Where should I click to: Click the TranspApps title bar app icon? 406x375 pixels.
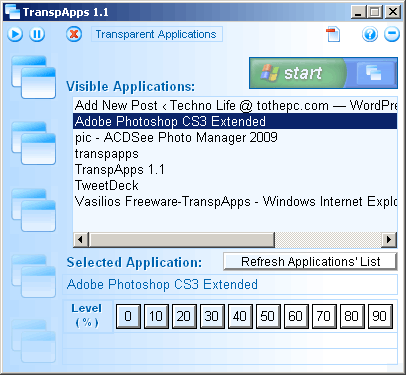pos(13,12)
